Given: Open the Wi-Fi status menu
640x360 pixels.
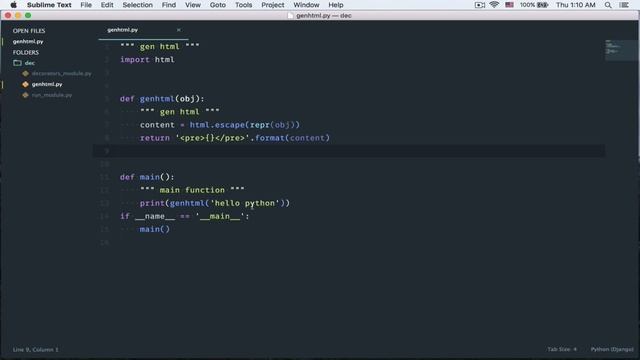Looking at the screenshot, I should coord(494,5).
